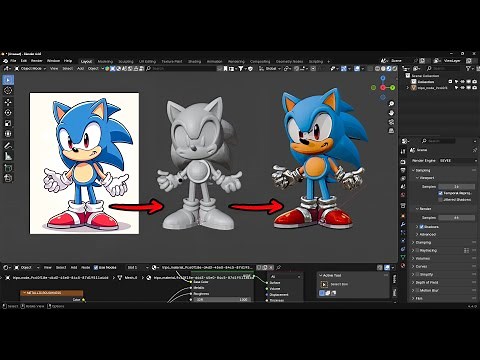The height and width of the screenshot is (360, 480).
Task: Select the Annotate pencil tool
Action: [8, 146]
